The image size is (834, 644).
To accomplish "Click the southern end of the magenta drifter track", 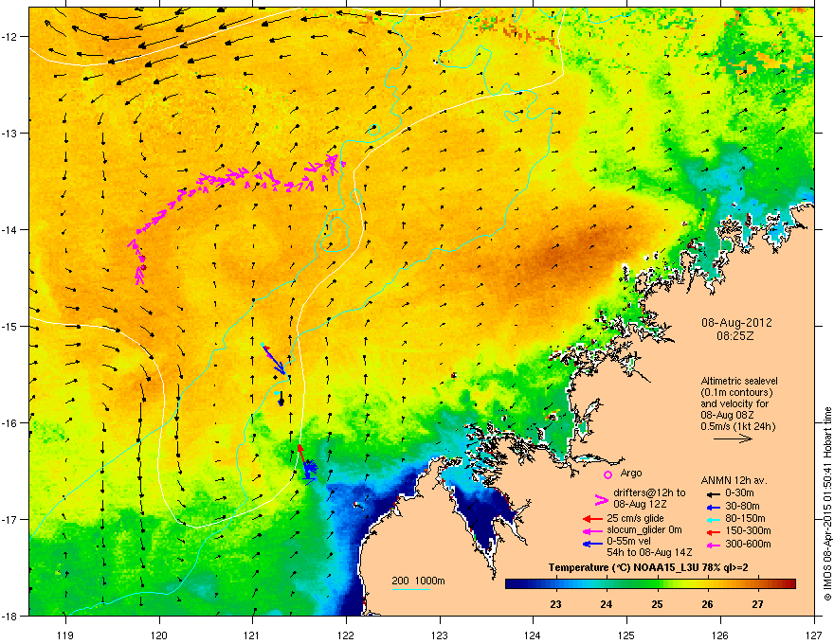I will click(x=140, y=279).
